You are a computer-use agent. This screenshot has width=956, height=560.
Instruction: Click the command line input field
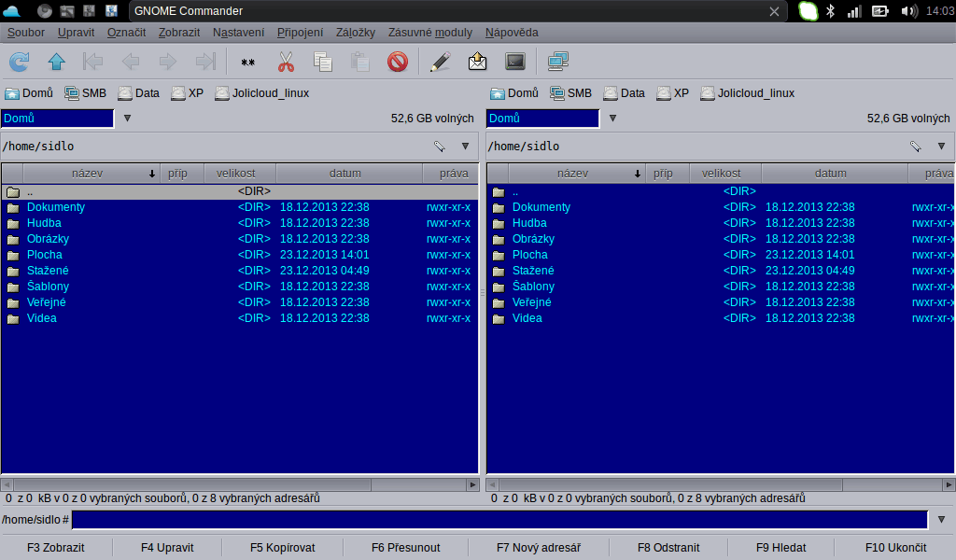tap(499, 520)
